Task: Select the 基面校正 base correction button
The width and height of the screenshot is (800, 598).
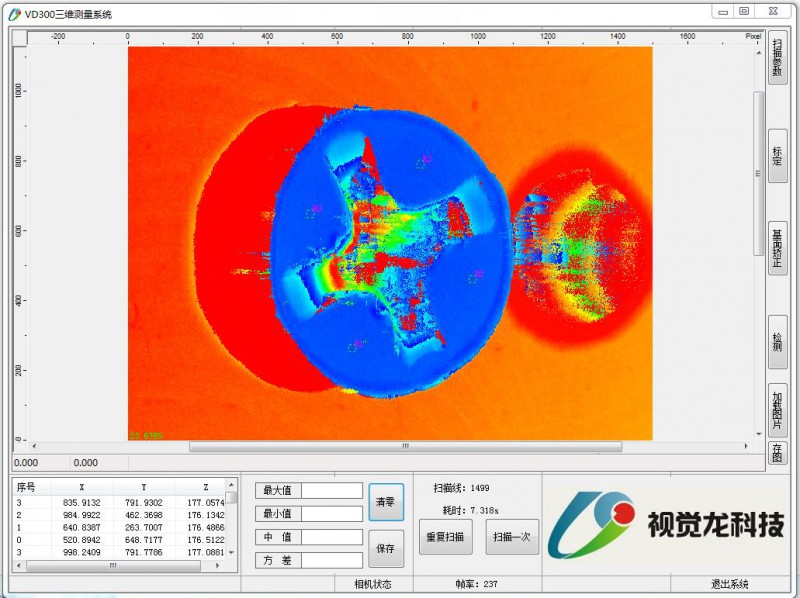Action: [x=777, y=247]
